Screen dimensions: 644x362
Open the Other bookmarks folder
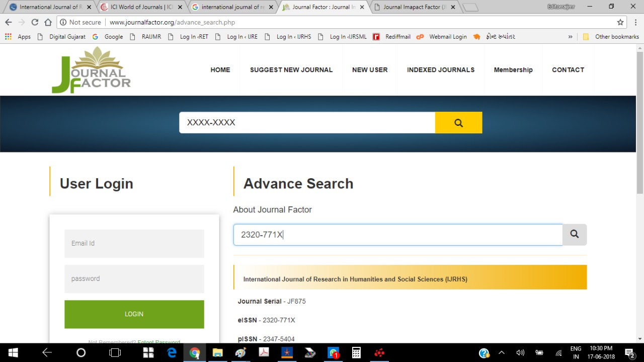point(611,37)
